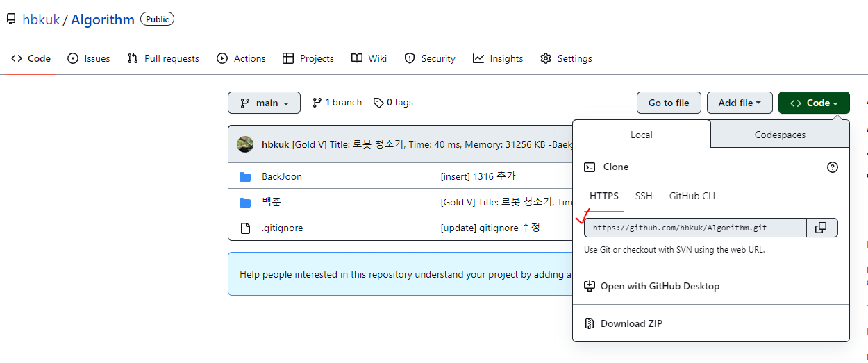Viewport: 868px width, 363px height.
Task: Click the BackJoon folder icon
Action: point(245,176)
